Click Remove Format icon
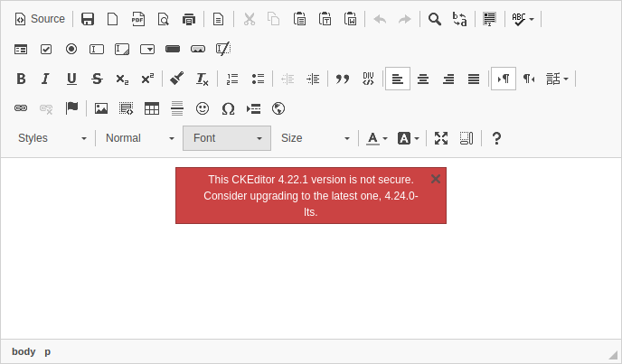 (203, 79)
